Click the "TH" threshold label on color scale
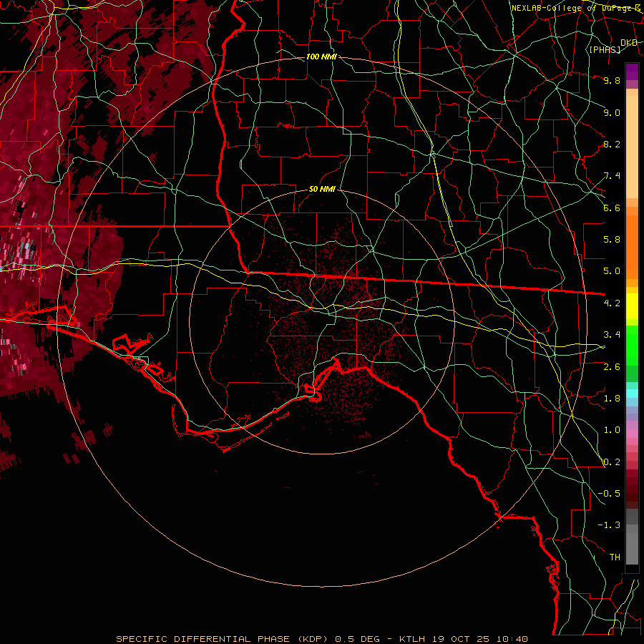Viewport: 644px width, 644px height. 615,557
